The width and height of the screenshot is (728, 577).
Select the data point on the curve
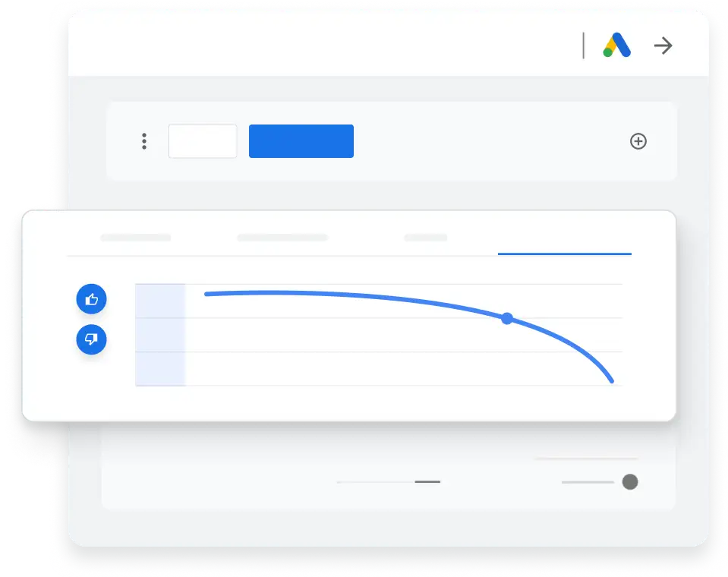coord(507,318)
